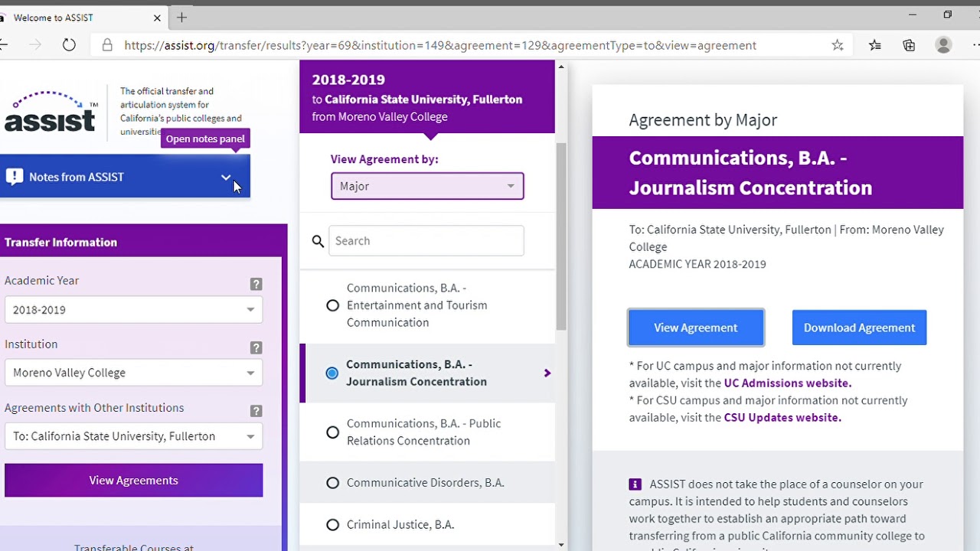This screenshot has height=551, width=980.
Task: Refresh the browser page
Action: [x=69, y=45]
